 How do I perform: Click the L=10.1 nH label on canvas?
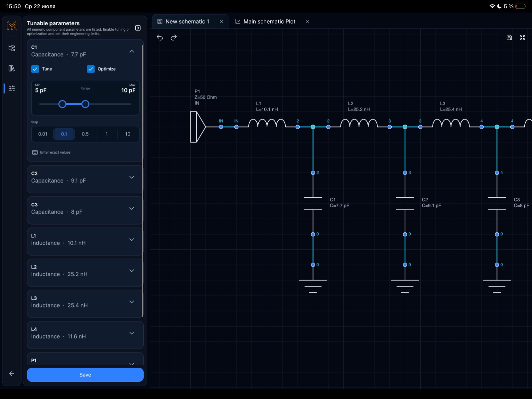click(x=267, y=109)
